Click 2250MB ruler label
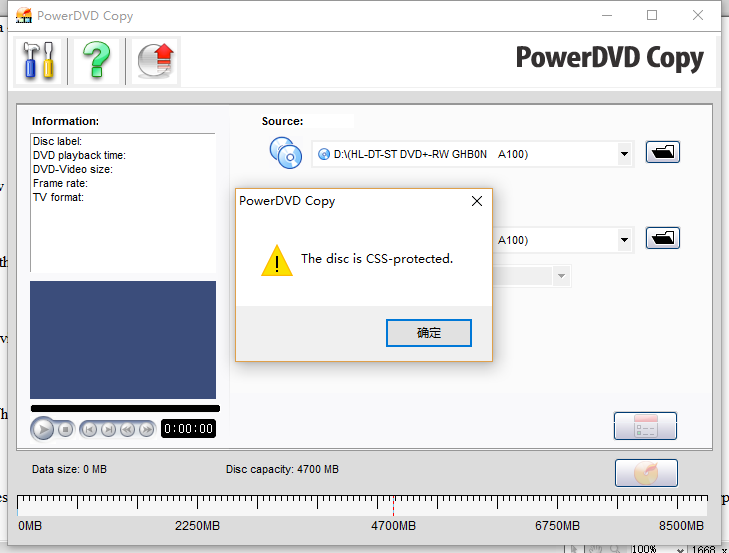The image size is (729, 553). click(x=197, y=526)
